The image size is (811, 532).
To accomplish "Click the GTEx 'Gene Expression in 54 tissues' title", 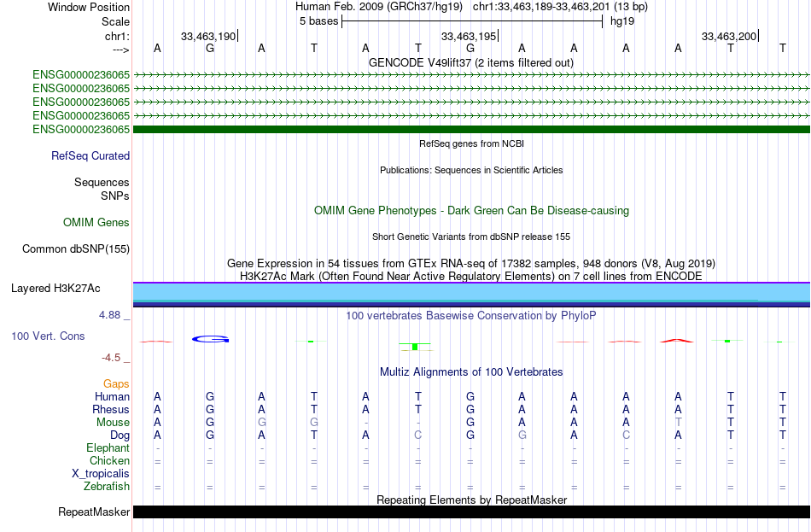I will 471,263.
